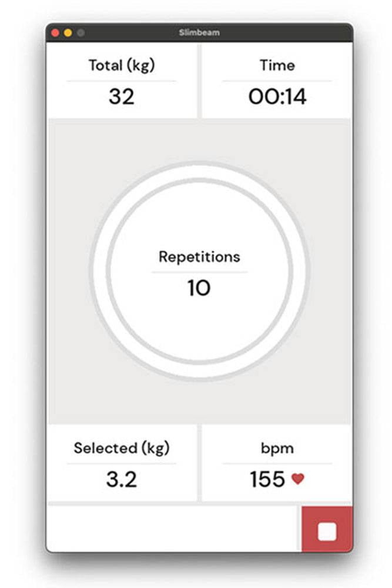Click the Slimbeam window title
392x588 pixels.
click(x=199, y=33)
